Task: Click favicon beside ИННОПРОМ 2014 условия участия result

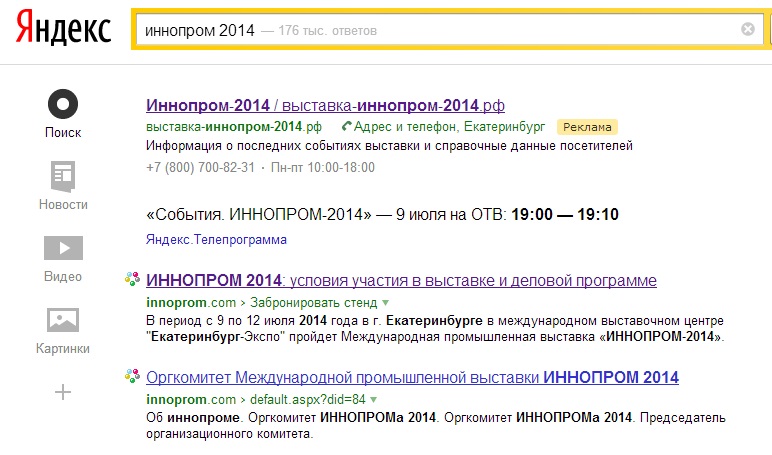Action: click(131, 279)
